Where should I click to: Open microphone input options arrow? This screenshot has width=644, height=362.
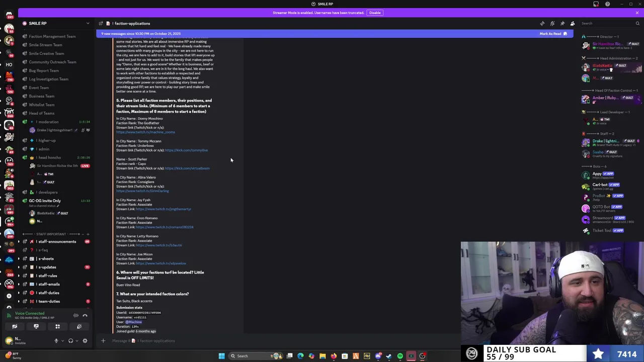[x=62, y=341]
